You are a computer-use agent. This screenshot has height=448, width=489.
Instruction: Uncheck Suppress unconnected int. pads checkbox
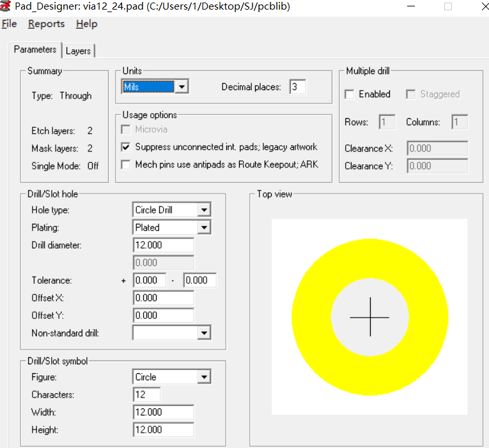pos(126,147)
